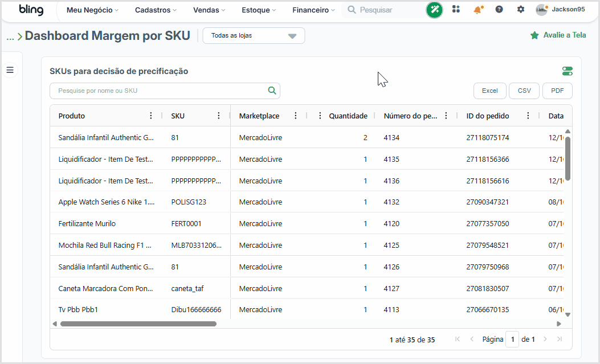Toggle the green table view switch
Image resolution: width=600 pixels, height=364 pixels.
(x=567, y=71)
